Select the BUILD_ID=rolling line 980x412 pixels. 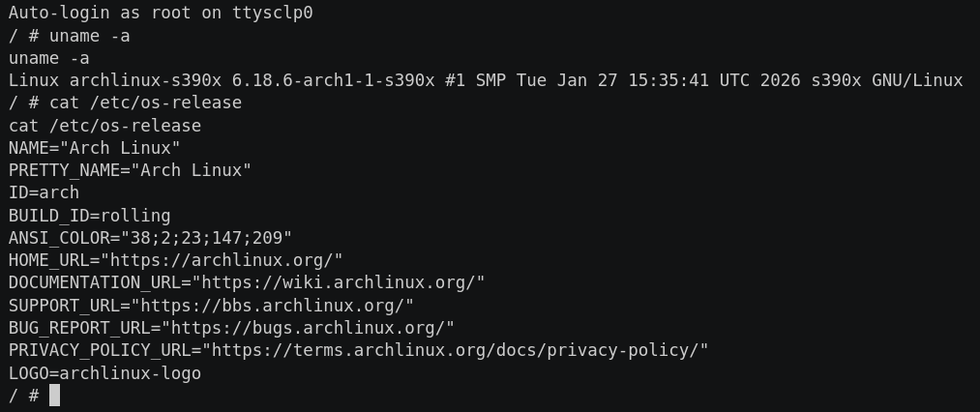(89, 216)
